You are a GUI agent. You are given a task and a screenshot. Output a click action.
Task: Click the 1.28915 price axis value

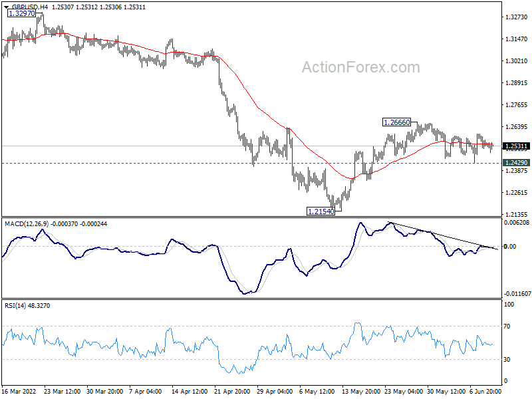(517, 83)
